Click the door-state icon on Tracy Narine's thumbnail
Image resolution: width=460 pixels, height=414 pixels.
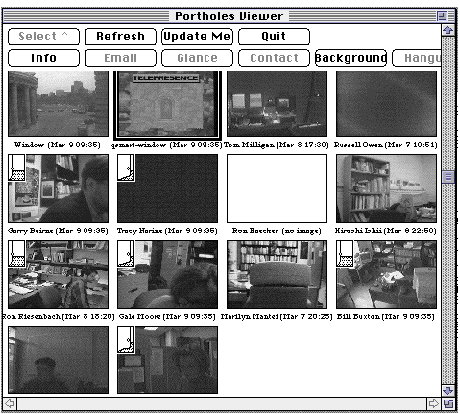[x=126, y=168]
